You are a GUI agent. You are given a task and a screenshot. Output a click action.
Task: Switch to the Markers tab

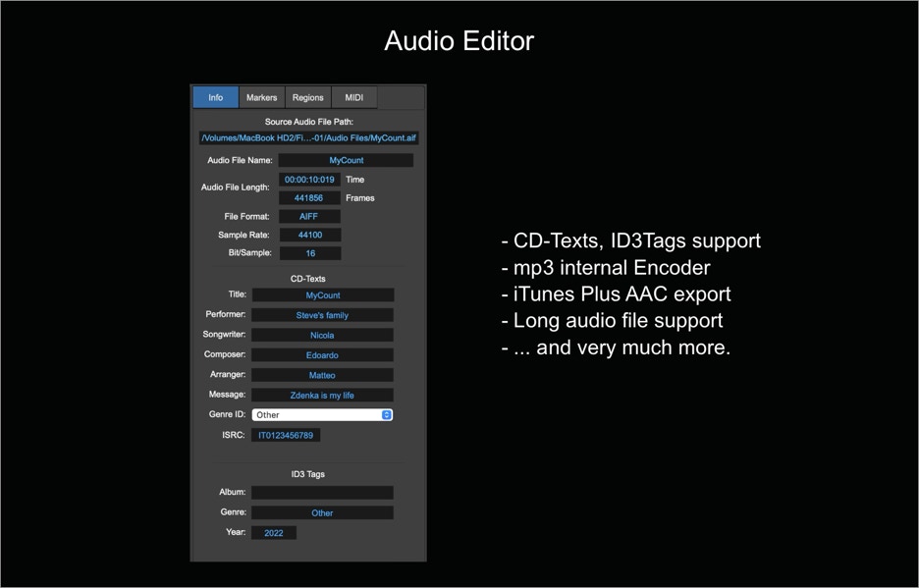coord(261,97)
